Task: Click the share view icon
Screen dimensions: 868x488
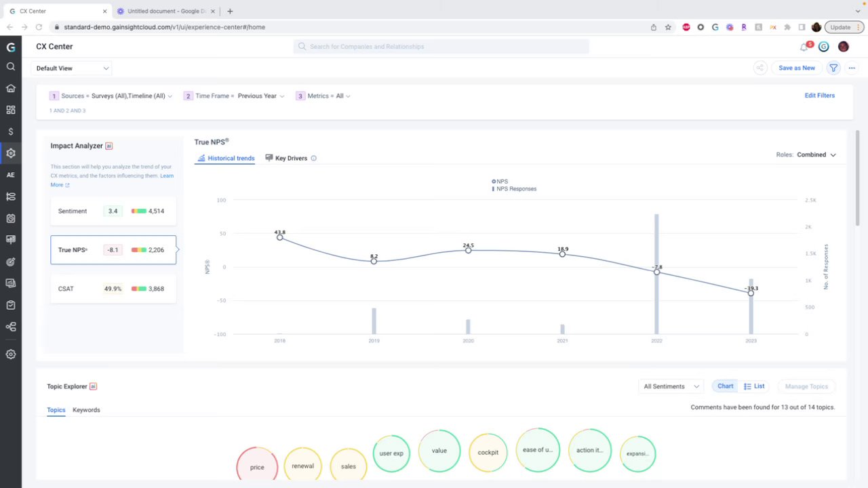Action: [760, 68]
